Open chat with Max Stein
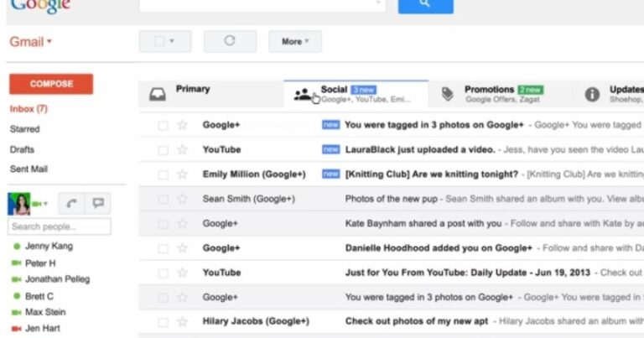 tap(45, 312)
